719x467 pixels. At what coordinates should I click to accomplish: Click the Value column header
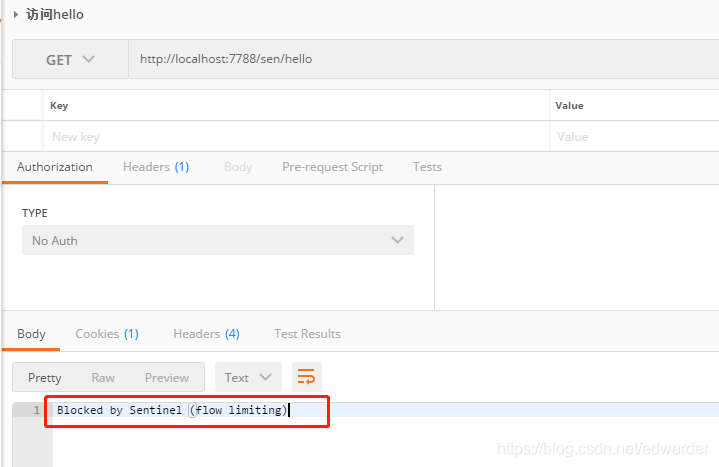[x=570, y=106]
